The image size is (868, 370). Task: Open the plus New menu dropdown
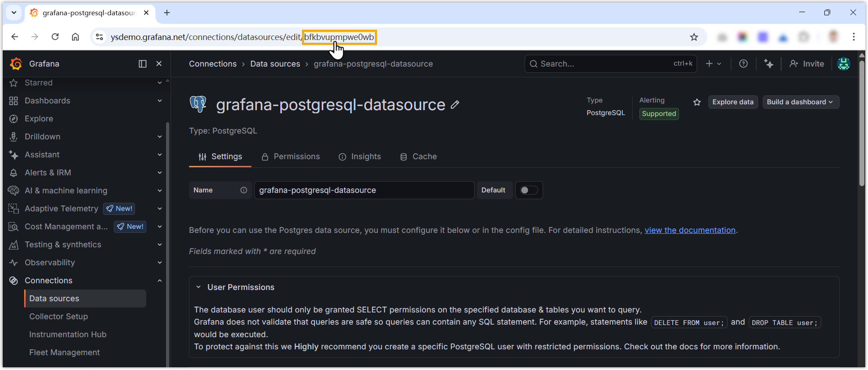pyautogui.click(x=713, y=64)
